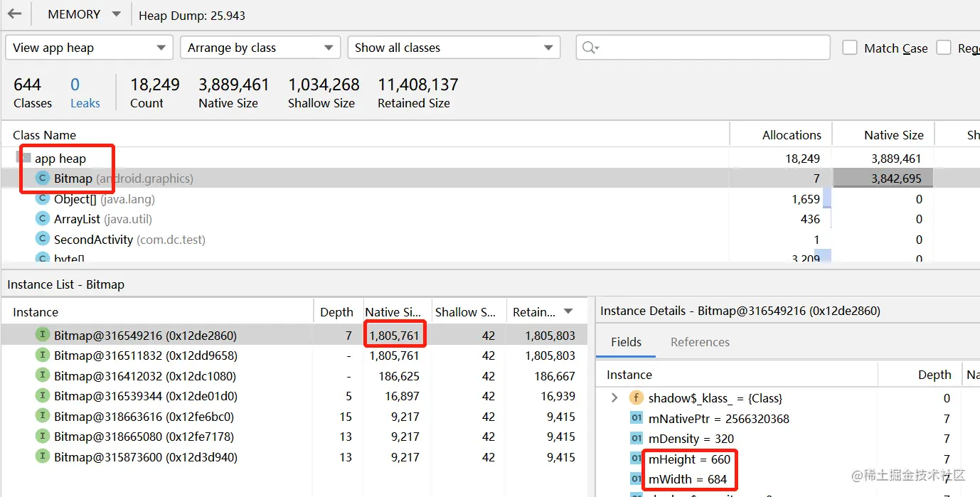
Task: Select the mDensity = 320 field
Action: coord(788,439)
